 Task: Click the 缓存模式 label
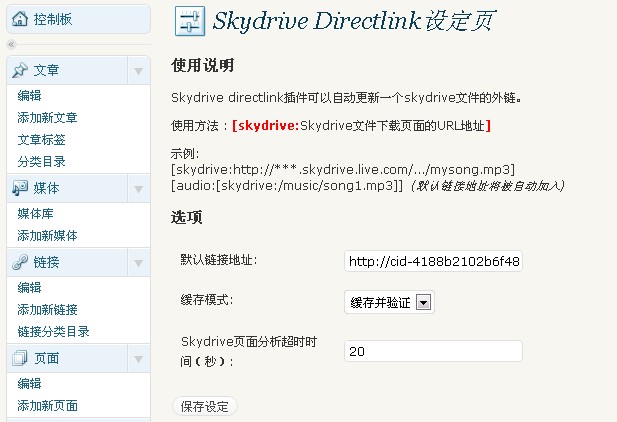coord(207,300)
